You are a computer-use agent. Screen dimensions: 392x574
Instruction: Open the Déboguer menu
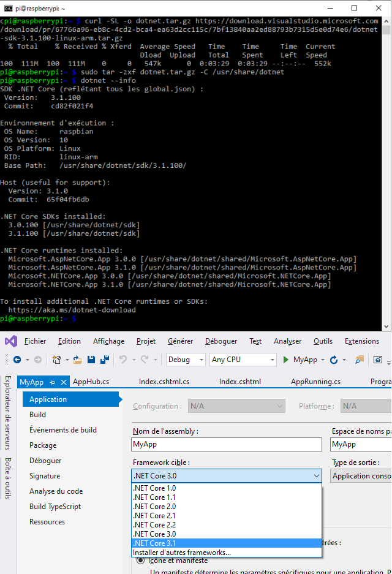[221, 341]
